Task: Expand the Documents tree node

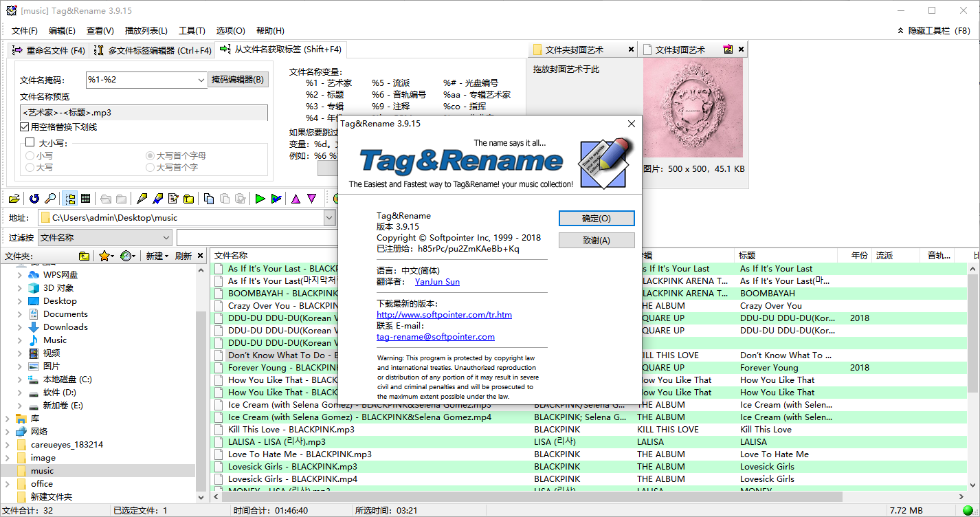Action: click(20, 314)
